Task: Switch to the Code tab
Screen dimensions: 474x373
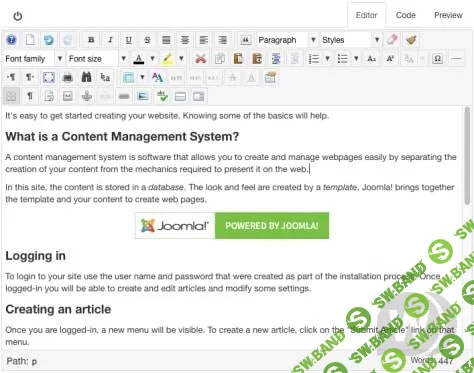Action: click(x=406, y=15)
